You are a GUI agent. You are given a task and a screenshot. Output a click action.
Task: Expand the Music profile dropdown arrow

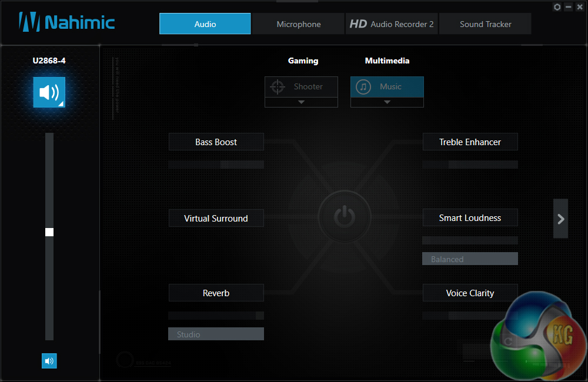[x=387, y=102]
